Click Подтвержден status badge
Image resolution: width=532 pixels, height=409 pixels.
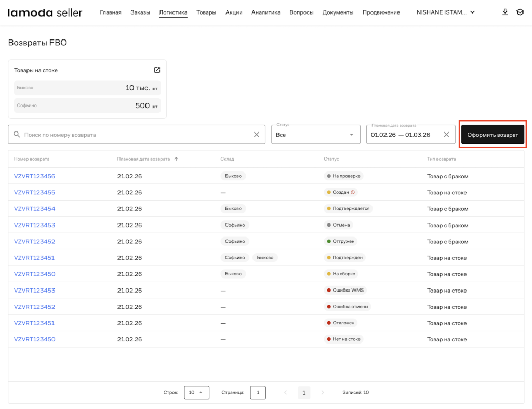click(344, 257)
